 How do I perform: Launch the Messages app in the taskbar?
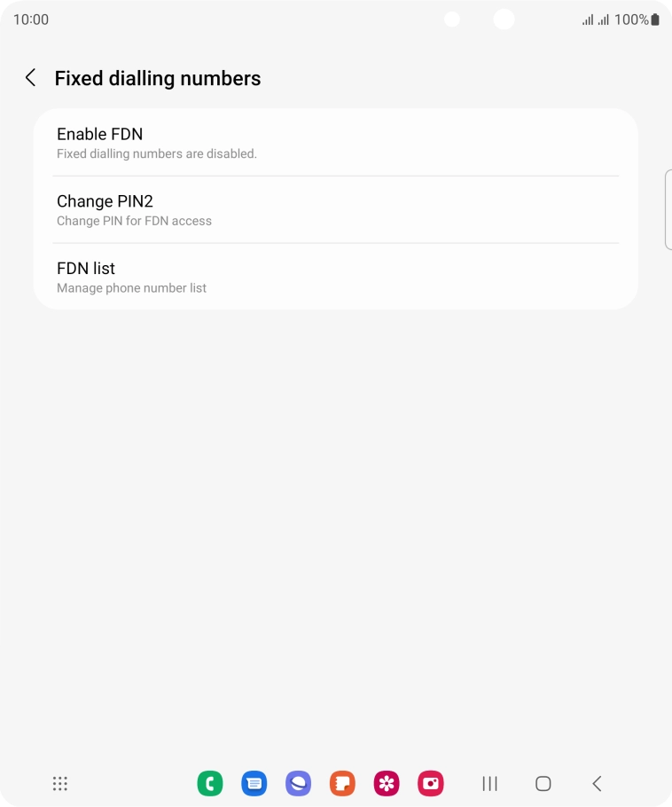point(254,784)
